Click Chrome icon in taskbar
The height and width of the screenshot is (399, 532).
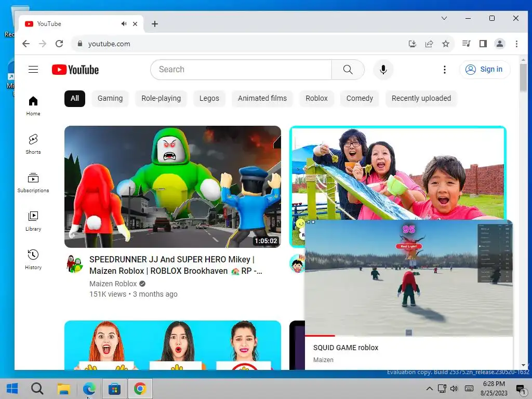coord(140,389)
